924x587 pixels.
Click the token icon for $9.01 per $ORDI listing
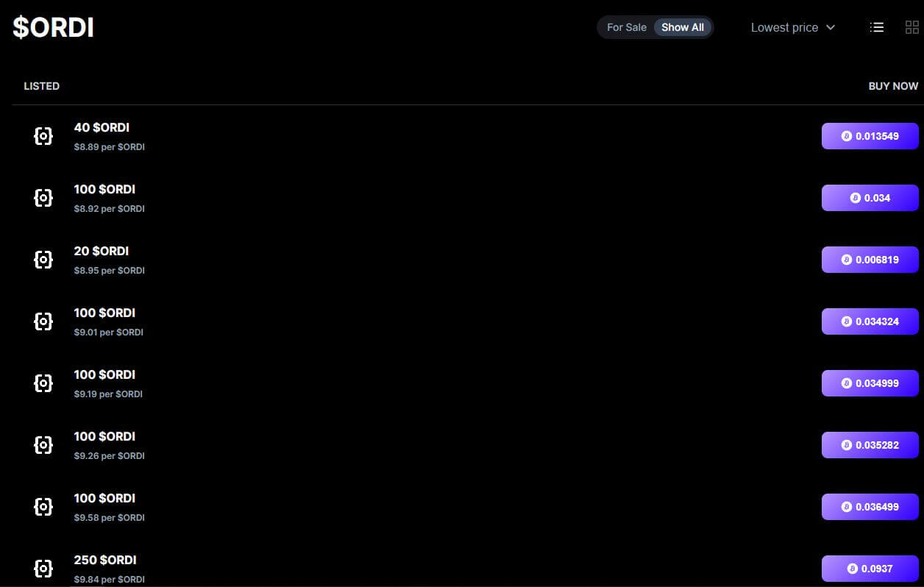[43, 321]
